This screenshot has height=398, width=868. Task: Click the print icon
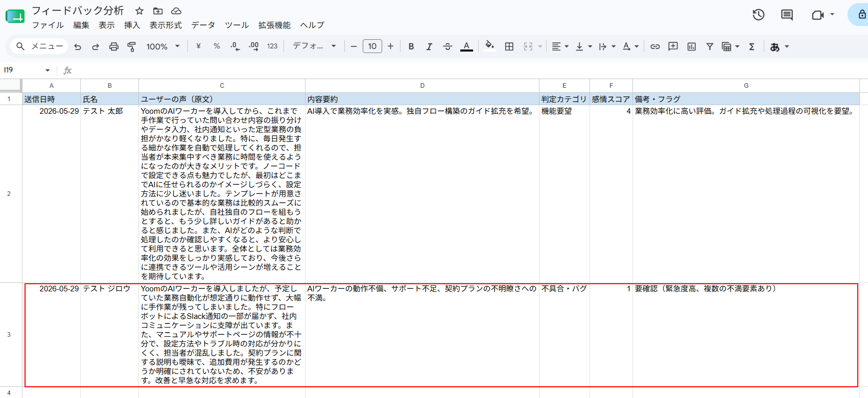tap(114, 46)
